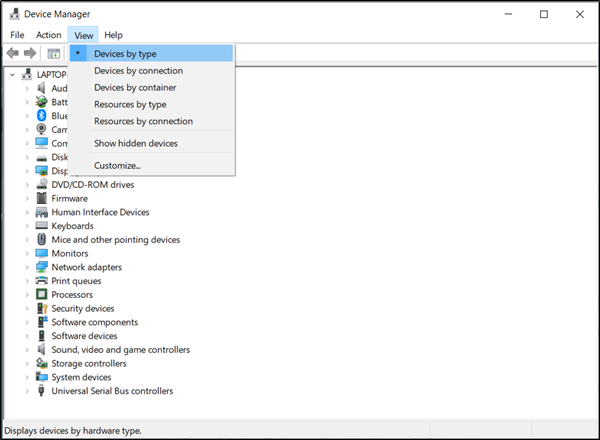Image resolution: width=600 pixels, height=440 pixels.
Task: Click the Cameras webcam icon
Action: click(41, 129)
